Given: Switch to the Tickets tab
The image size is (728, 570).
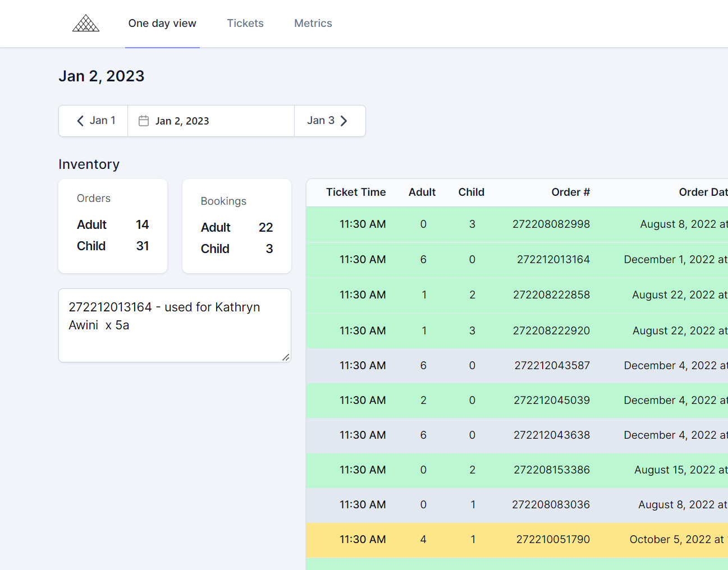Looking at the screenshot, I should coord(245,23).
